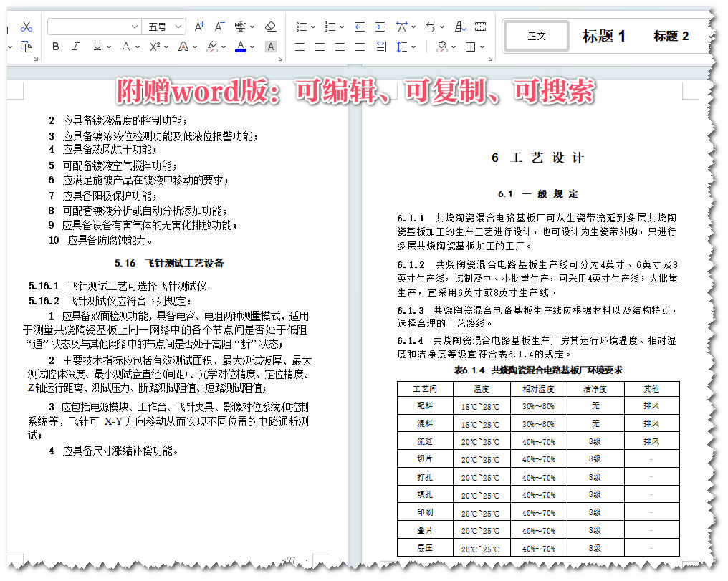Apply superscript formatting with X² icon
The height and width of the screenshot is (581, 728).
pos(155,47)
